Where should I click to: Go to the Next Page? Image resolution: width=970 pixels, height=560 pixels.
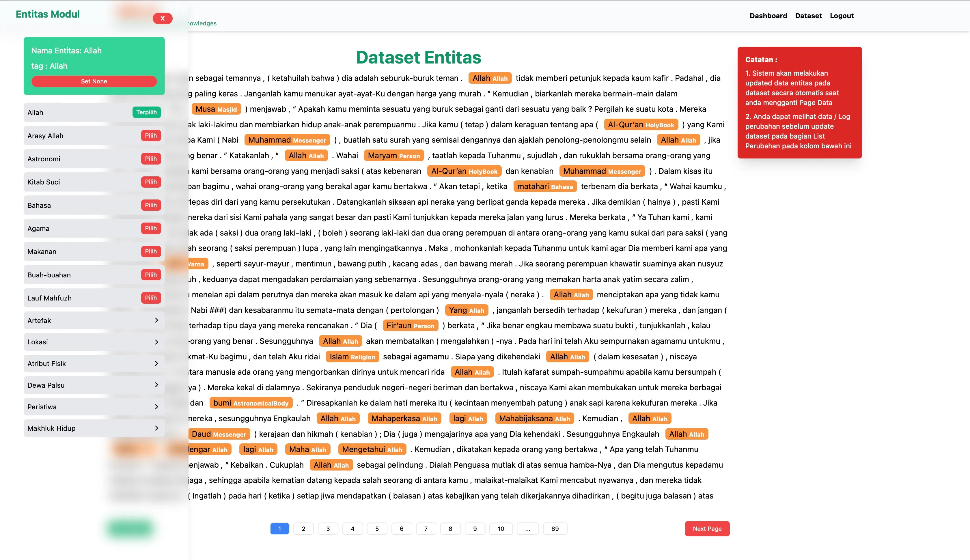(707, 529)
